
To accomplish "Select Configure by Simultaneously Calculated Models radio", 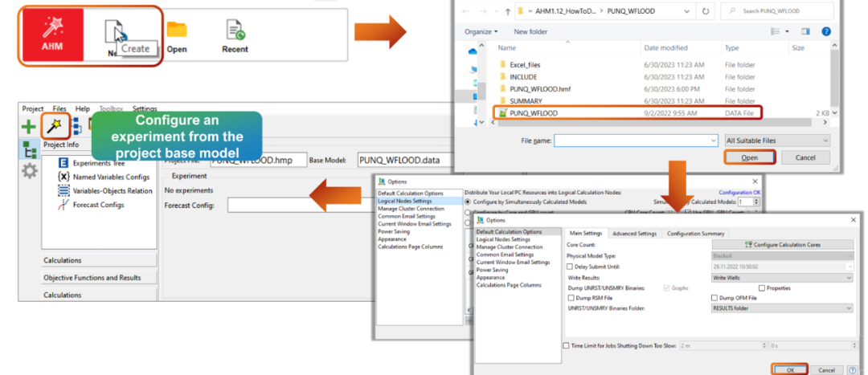I will (468, 202).
